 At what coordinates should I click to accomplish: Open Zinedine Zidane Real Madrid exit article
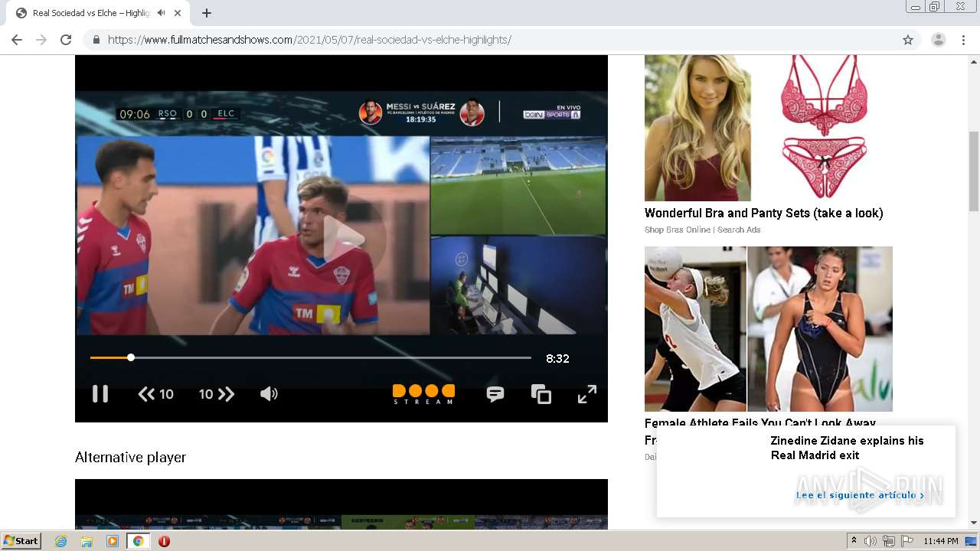coord(847,448)
